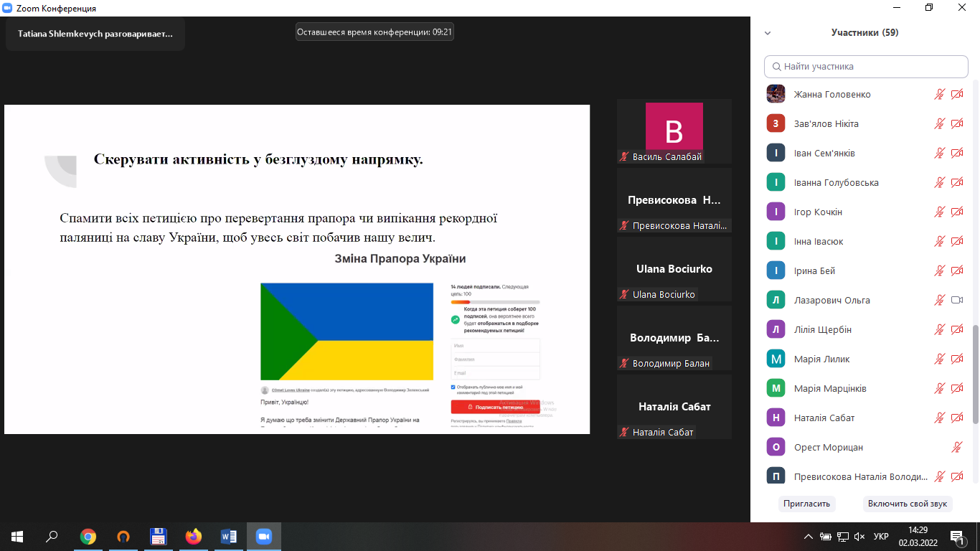
Task: Open Microsoft Word from the taskbar
Action: pyautogui.click(x=229, y=536)
